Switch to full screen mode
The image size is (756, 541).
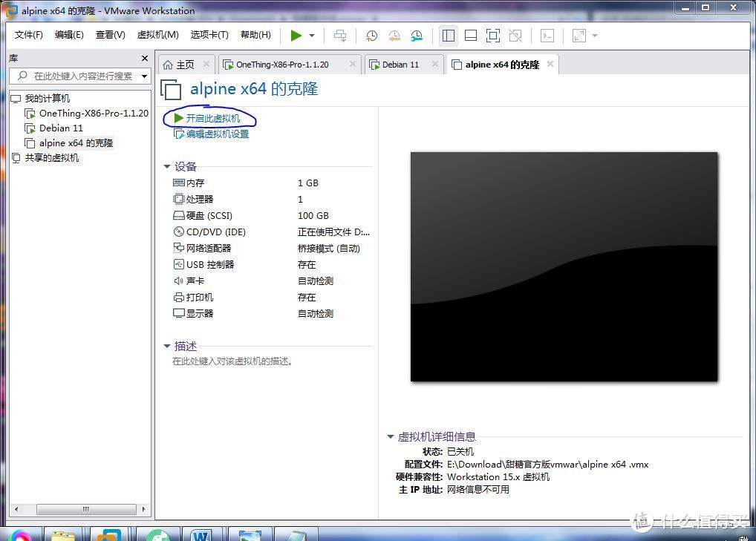[492, 35]
